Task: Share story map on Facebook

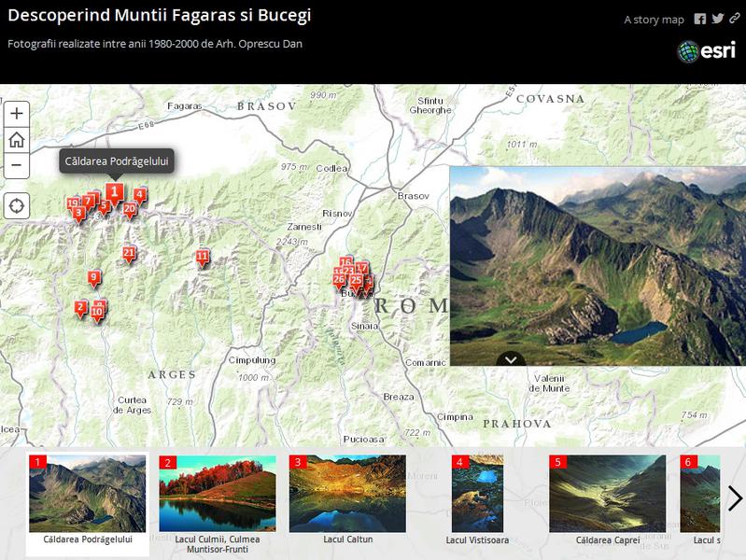Action: point(700,19)
